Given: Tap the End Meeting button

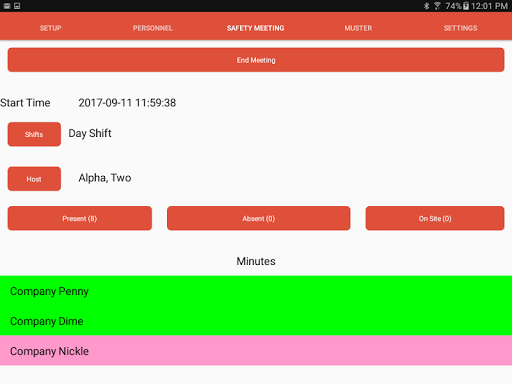Looking at the screenshot, I should click(256, 60).
